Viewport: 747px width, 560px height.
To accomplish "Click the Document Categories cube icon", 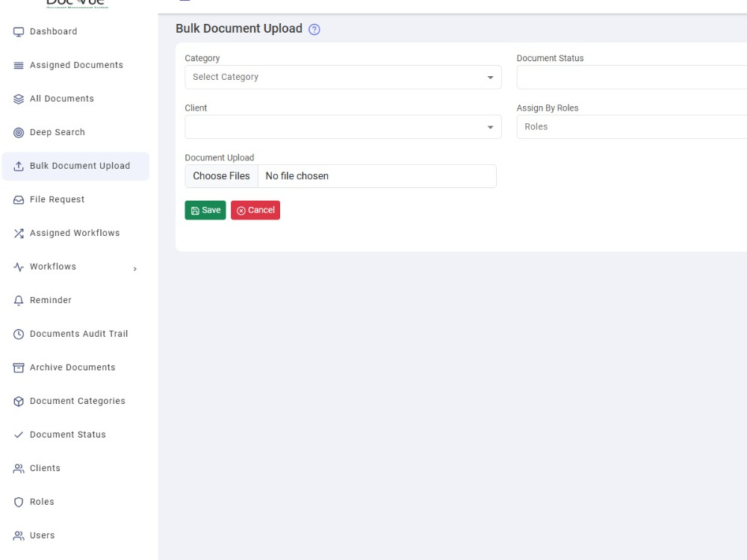I will pos(19,402).
